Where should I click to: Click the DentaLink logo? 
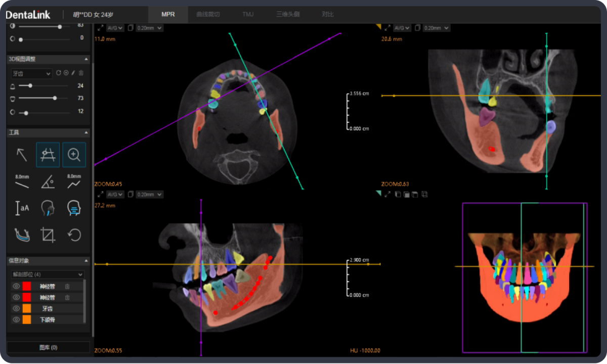[28, 14]
